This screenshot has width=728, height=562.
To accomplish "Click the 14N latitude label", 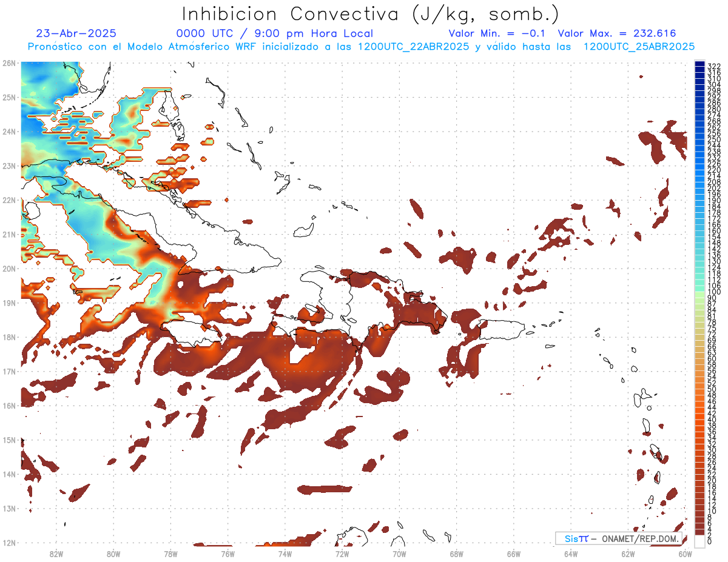I will 9,474.
